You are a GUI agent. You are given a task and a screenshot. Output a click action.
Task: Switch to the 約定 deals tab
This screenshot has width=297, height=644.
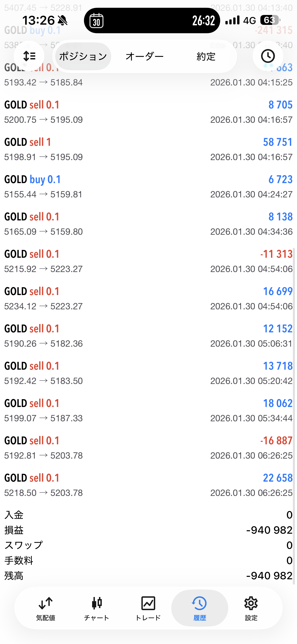[206, 56]
